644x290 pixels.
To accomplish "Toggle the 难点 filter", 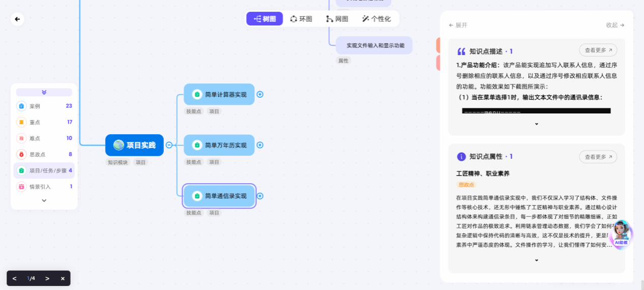I will coord(44,138).
